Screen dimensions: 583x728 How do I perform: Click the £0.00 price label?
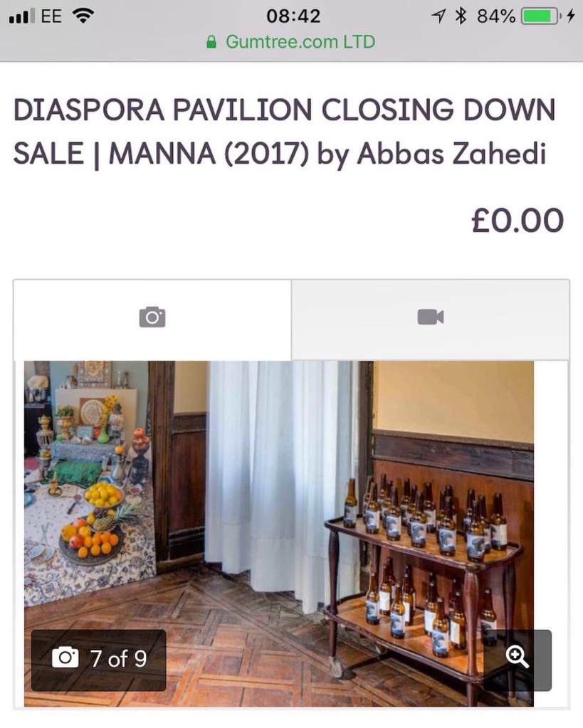518,221
